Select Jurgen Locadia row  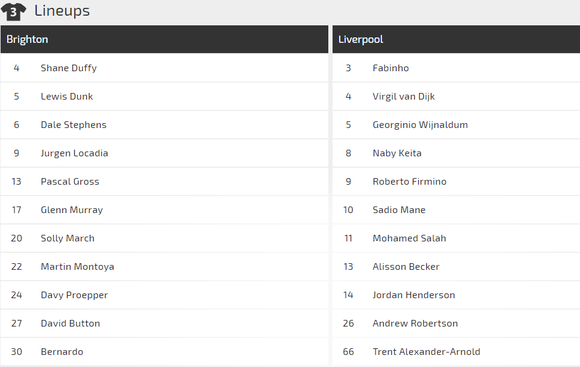(165, 153)
